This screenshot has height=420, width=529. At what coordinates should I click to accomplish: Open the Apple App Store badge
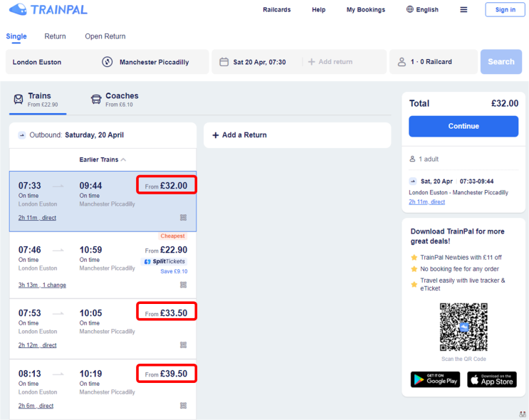click(492, 379)
